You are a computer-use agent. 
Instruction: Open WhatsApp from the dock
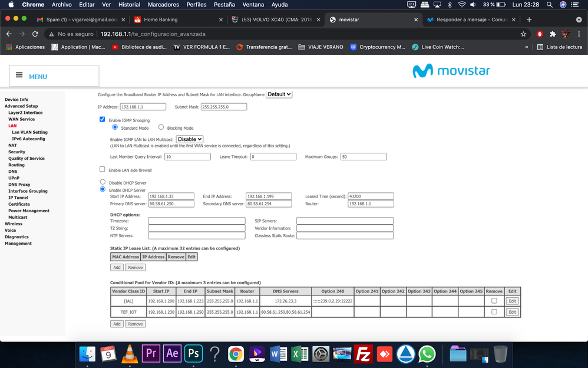[427, 353]
